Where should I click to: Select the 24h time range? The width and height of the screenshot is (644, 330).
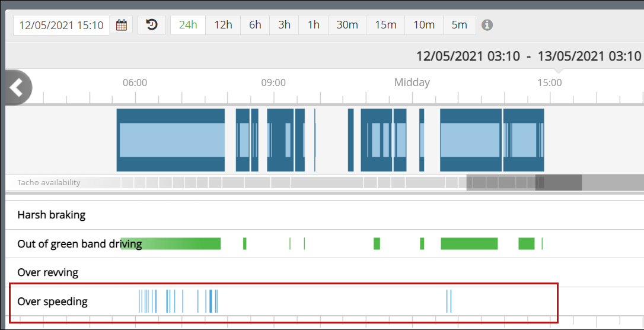[x=188, y=25]
